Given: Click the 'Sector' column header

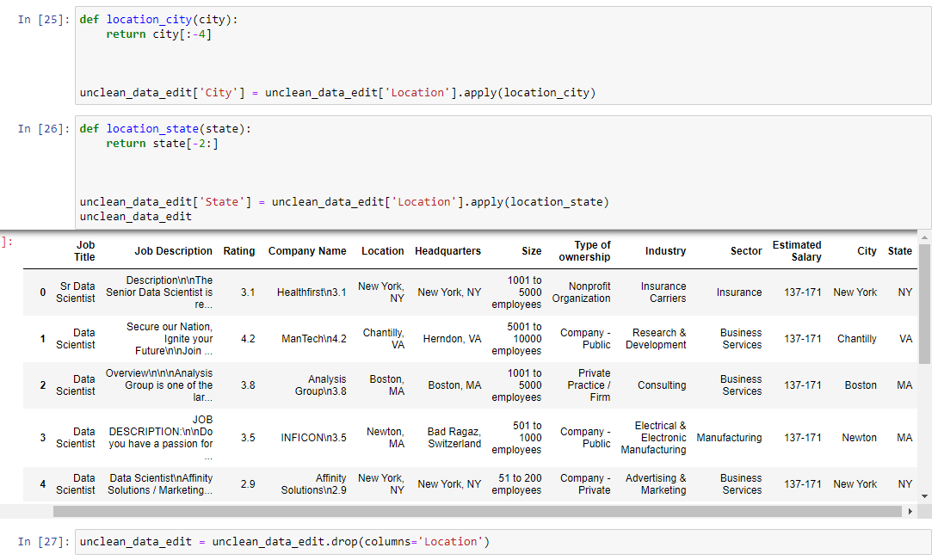Looking at the screenshot, I should [x=746, y=251].
